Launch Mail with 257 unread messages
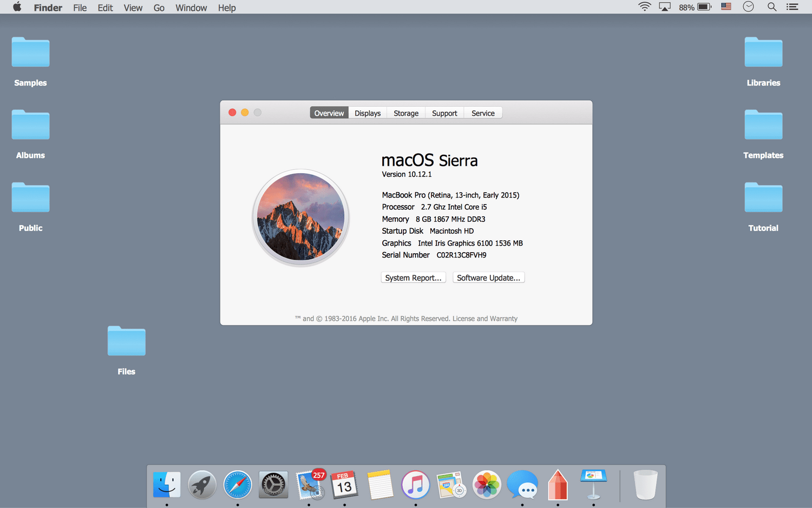812x508 pixels. (310, 485)
